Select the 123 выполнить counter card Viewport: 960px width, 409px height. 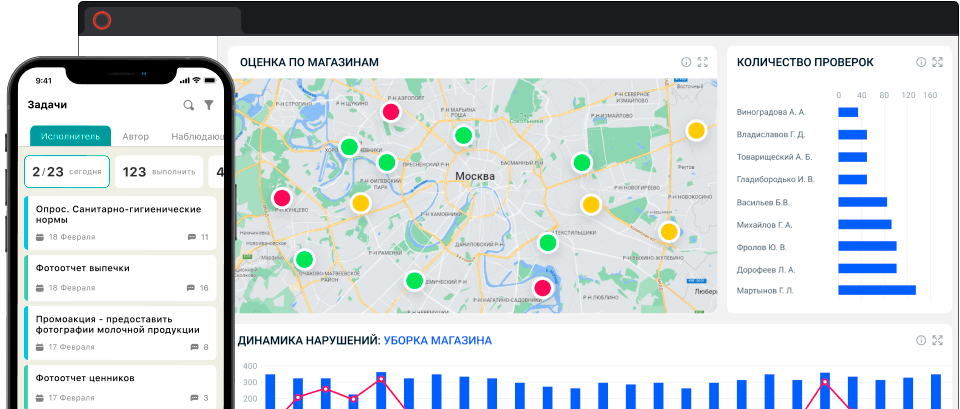click(159, 171)
